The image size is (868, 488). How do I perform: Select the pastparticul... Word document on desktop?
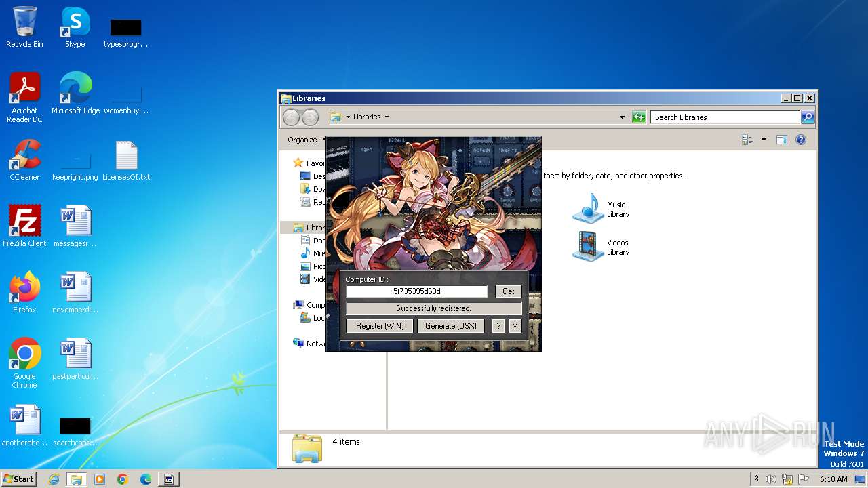75,359
